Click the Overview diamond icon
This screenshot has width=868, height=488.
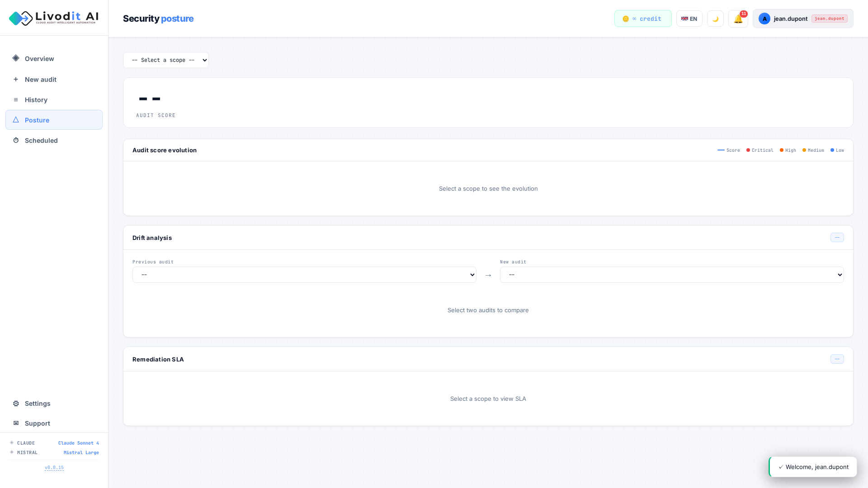(16, 58)
